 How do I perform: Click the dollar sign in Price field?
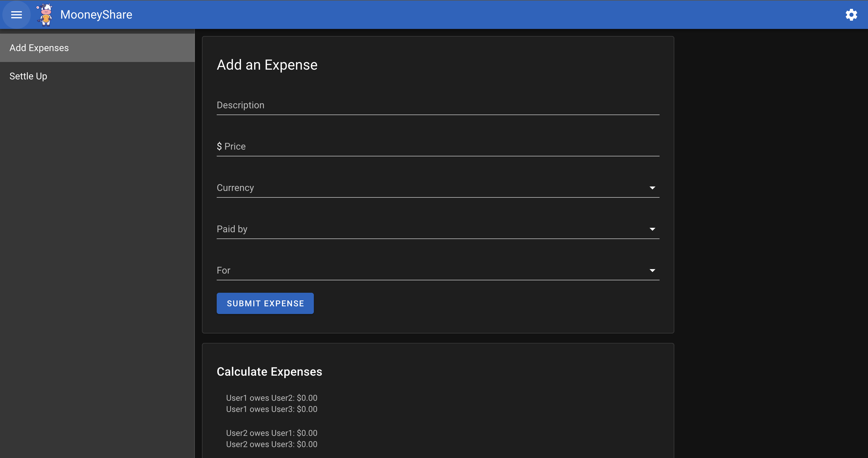click(x=219, y=146)
